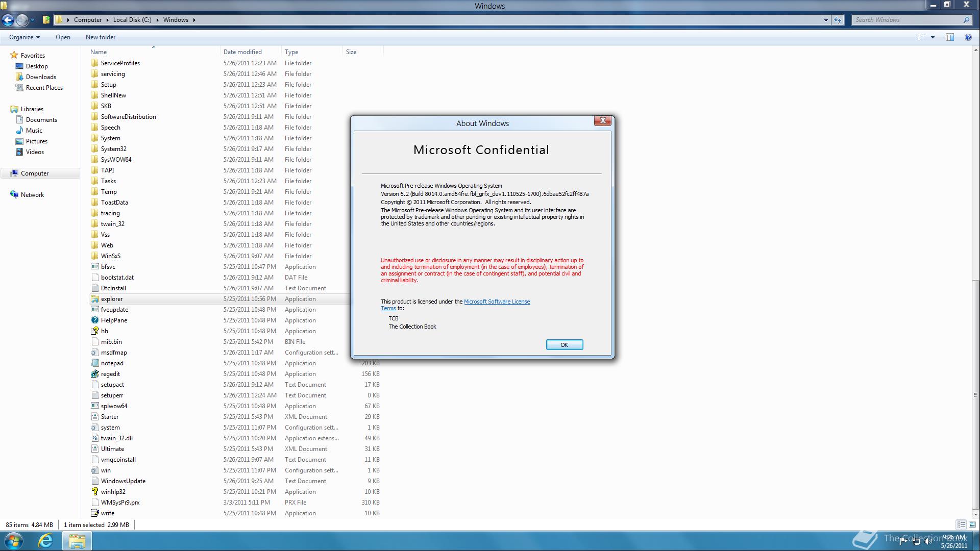Expand the change view options arrow
Screen dimensions: 980x551
[x=933, y=37]
